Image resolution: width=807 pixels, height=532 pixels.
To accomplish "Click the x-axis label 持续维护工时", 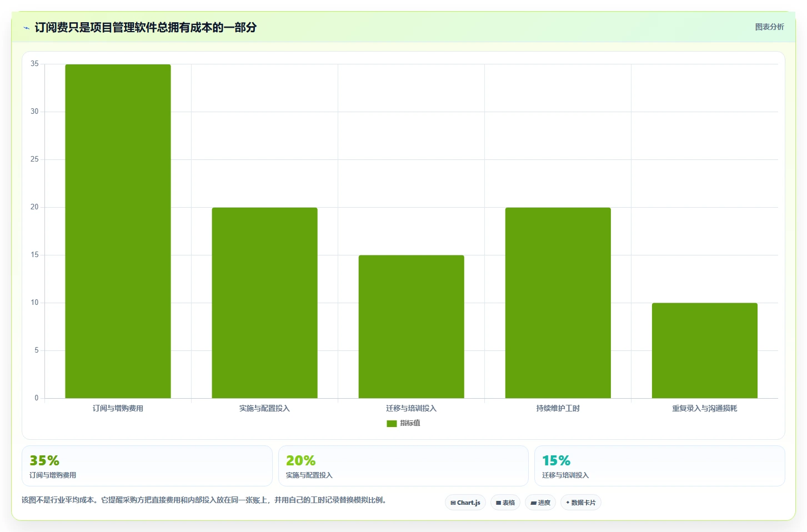I will tap(558, 408).
